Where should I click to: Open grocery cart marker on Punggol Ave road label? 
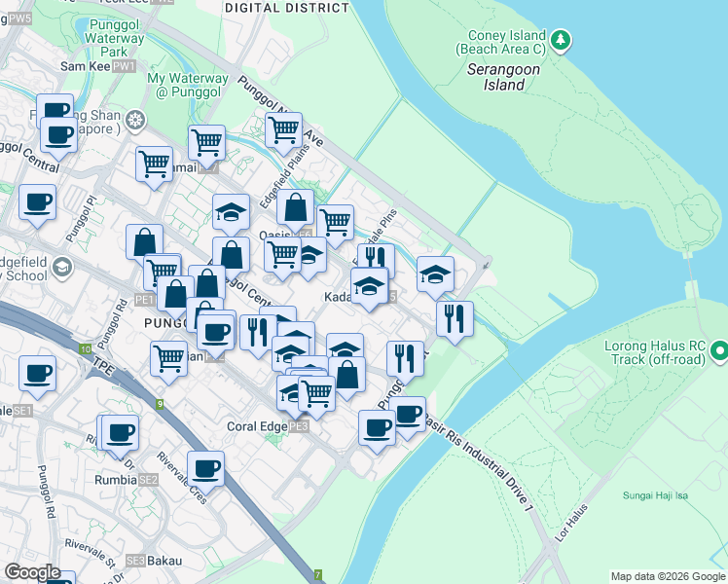pos(283,132)
